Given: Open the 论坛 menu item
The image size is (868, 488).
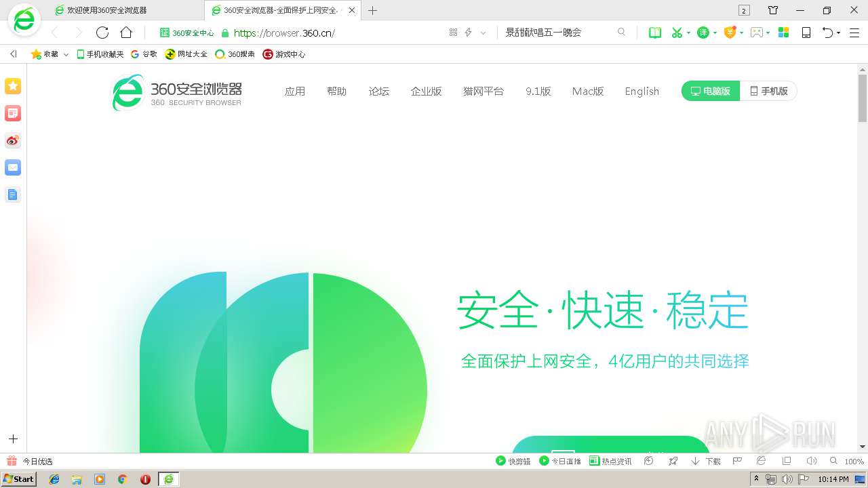Looking at the screenshot, I should (379, 91).
